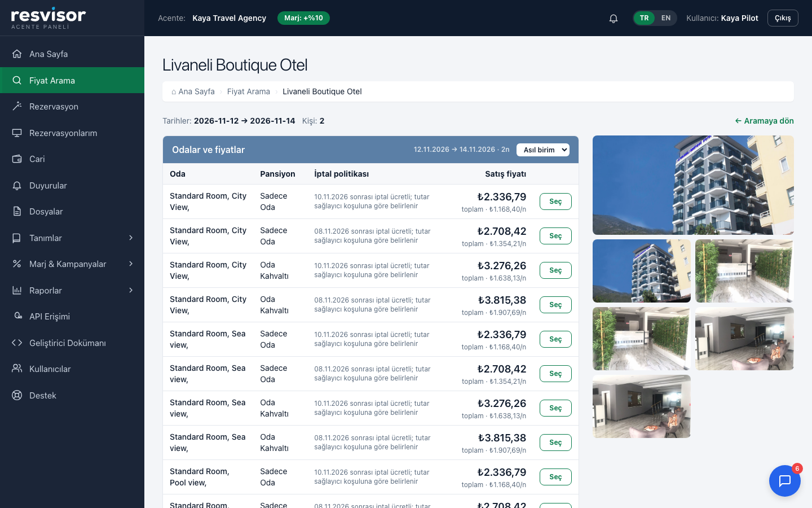Switch language to EN
This screenshot has width=812, height=508.
pos(666,18)
